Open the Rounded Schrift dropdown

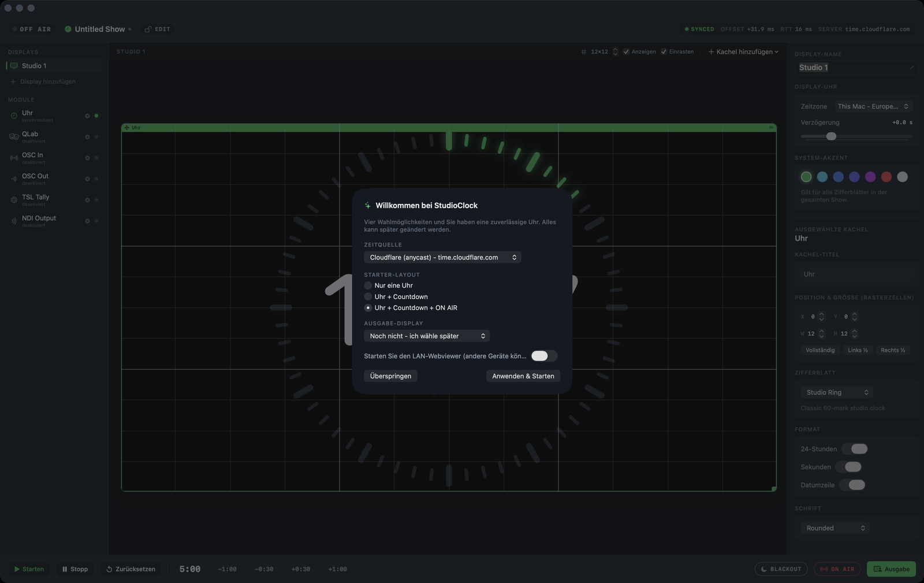[835, 528]
